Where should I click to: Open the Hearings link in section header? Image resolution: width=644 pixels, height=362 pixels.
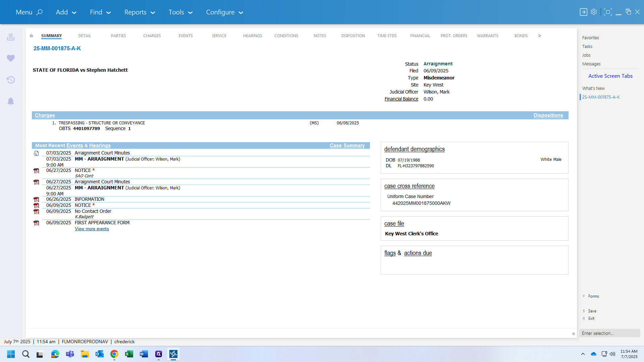(x=100, y=145)
